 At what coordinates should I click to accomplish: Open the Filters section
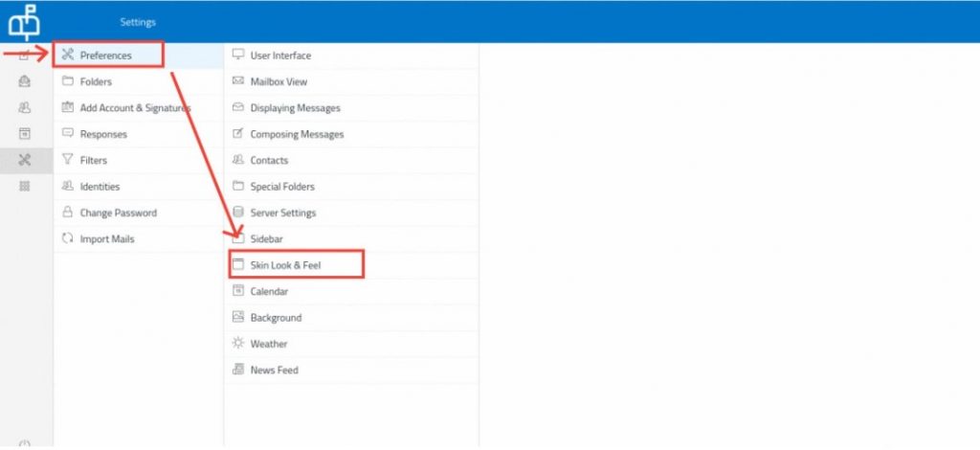94,160
